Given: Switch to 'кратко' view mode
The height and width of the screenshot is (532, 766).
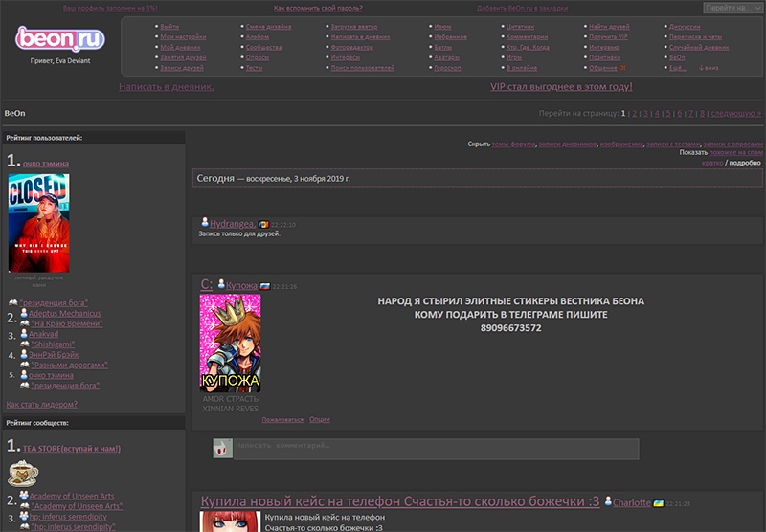Looking at the screenshot, I should pos(712,163).
